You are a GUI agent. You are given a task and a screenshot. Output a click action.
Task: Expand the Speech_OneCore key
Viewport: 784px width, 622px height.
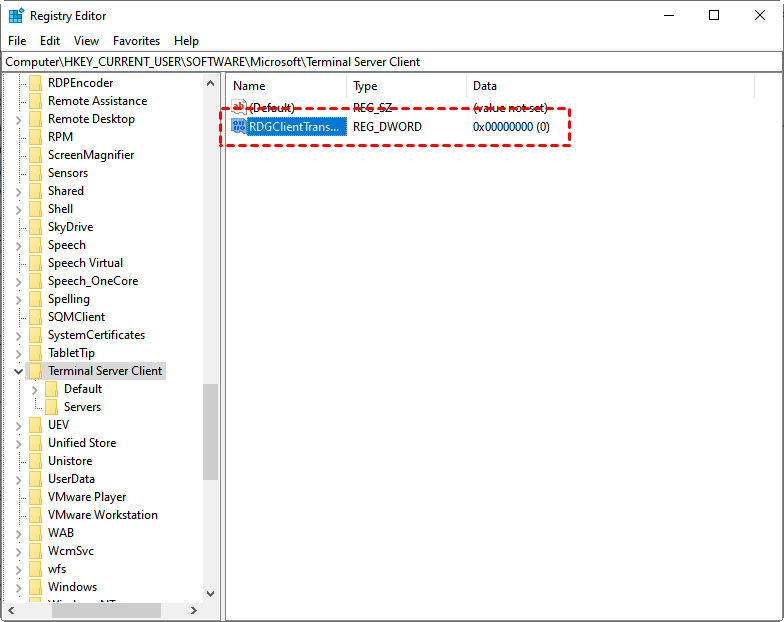pos(18,282)
